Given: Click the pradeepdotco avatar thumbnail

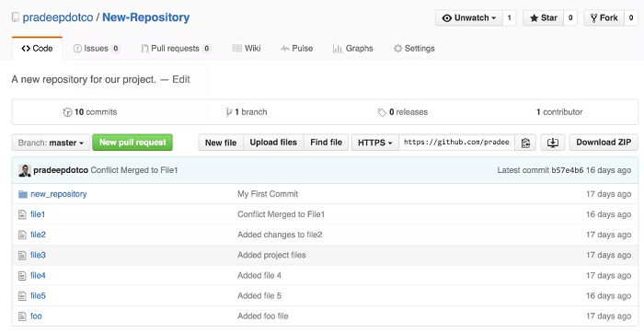Looking at the screenshot, I should [25, 170].
